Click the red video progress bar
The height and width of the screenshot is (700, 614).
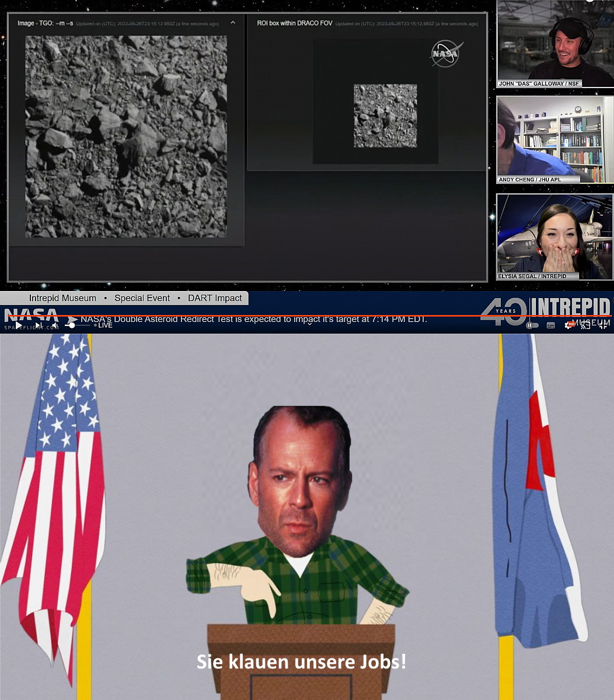click(x=292, y=316)
